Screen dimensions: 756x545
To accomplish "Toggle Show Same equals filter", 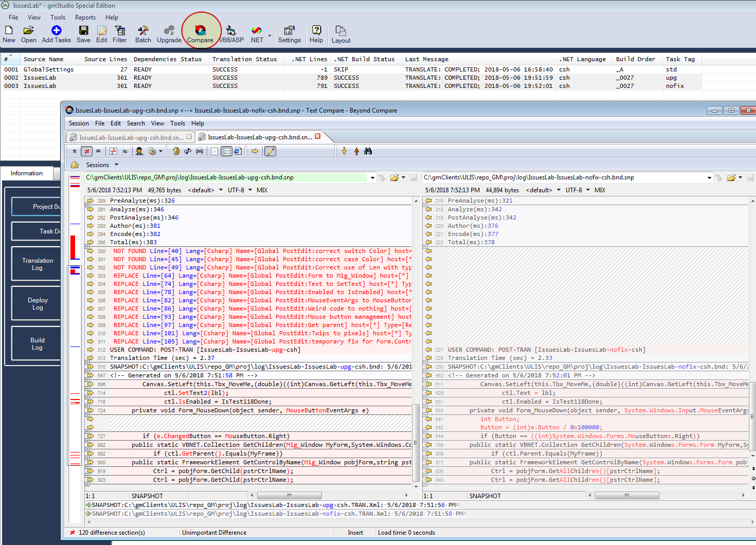I will click(x=98, y=151).
